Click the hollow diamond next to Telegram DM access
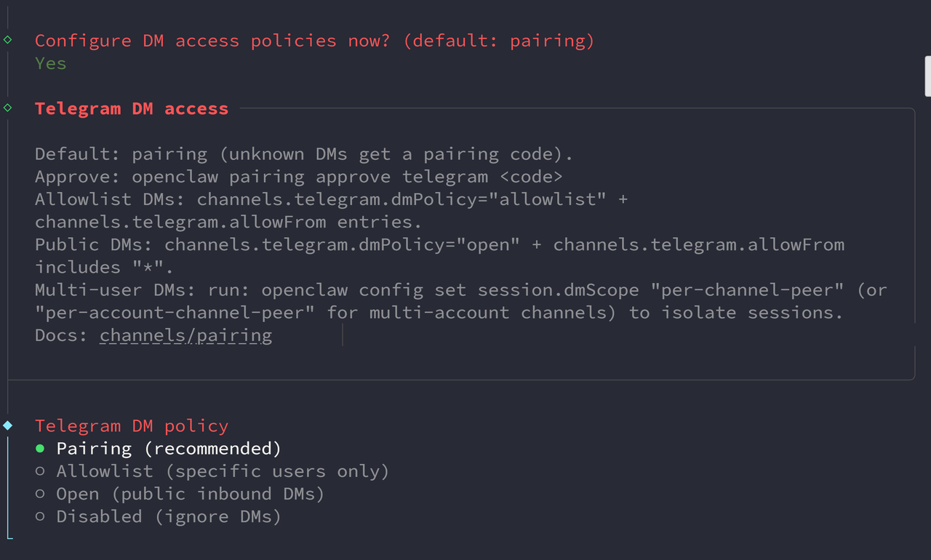Viewport: 931px width, 560px height. 7,108
